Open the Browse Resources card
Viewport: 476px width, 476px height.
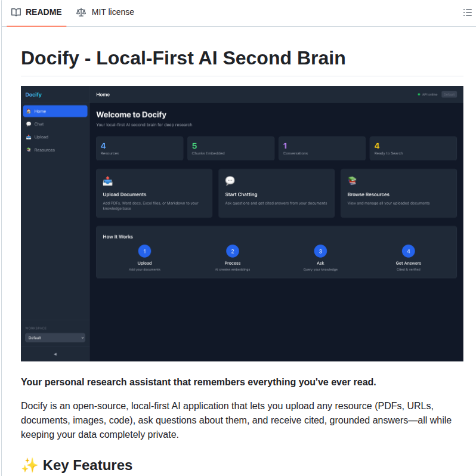click(398, 193)
